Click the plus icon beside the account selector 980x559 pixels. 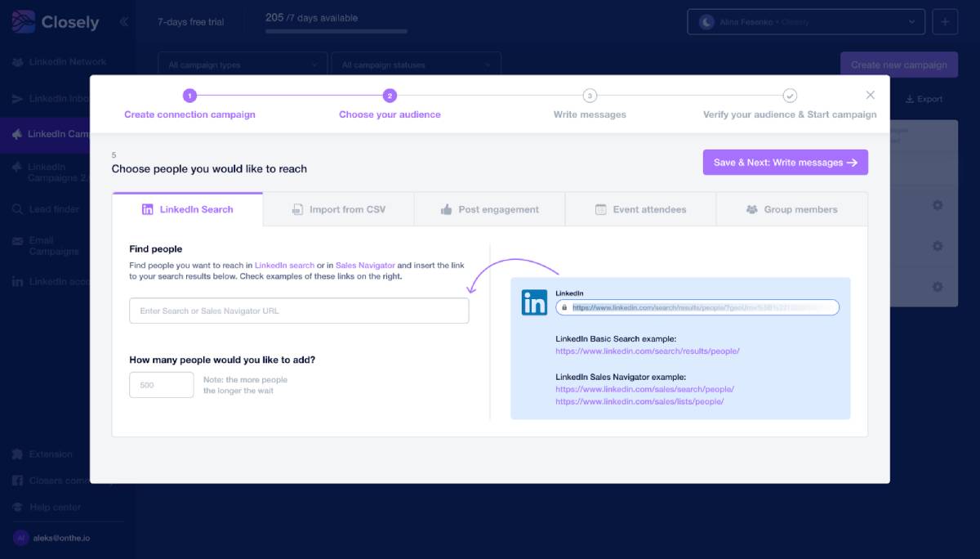coord(945,22)
